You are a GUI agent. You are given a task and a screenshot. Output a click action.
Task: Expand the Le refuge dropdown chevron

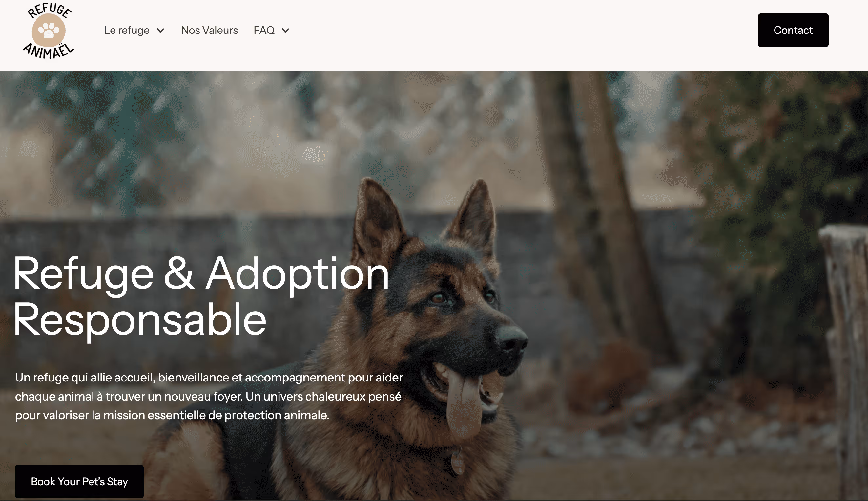click(160, 30)
